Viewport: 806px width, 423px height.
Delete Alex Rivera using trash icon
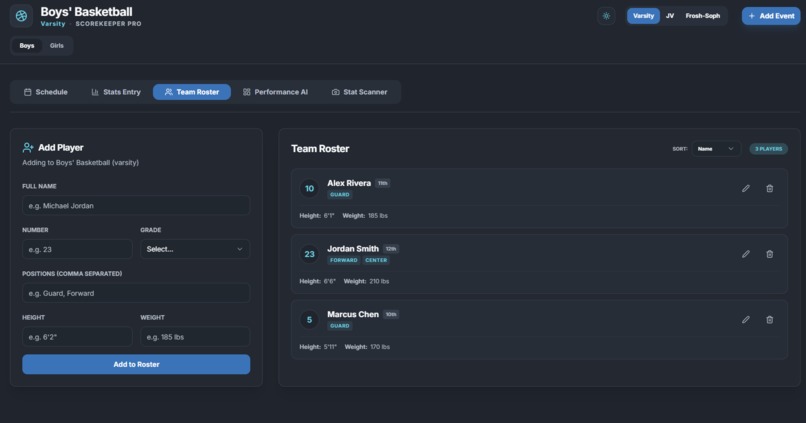click(x=770, y=189)
